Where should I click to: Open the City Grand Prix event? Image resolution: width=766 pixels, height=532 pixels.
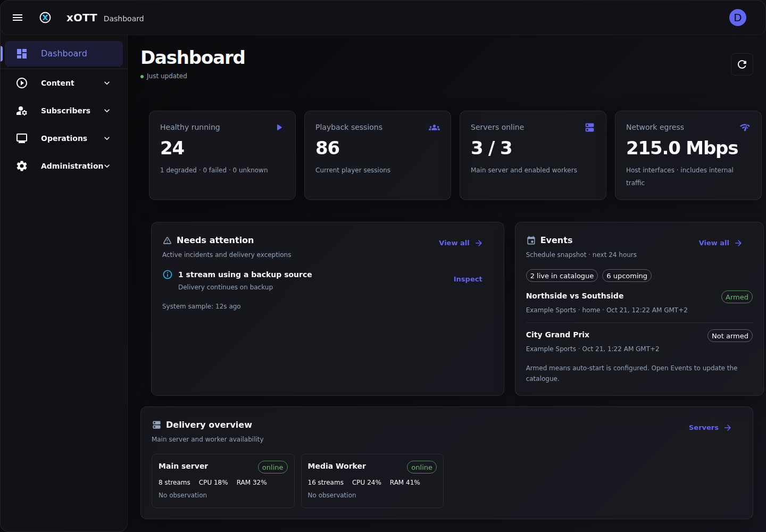coord(557,335)
